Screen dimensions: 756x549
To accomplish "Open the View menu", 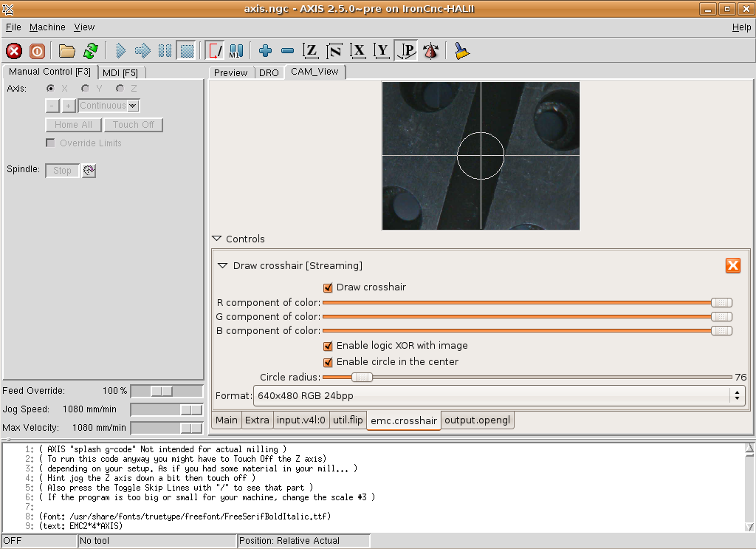I will (x=84, y=27).
